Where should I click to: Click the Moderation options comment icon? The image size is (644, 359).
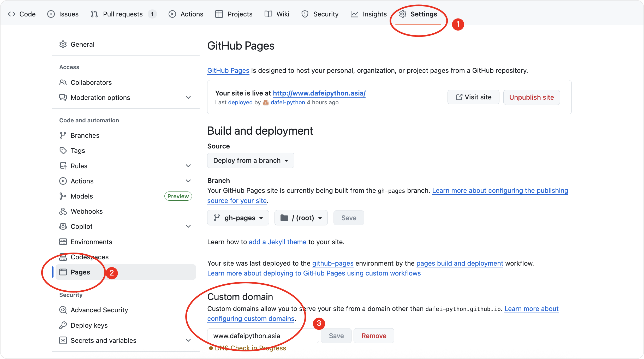click(63, 98)
